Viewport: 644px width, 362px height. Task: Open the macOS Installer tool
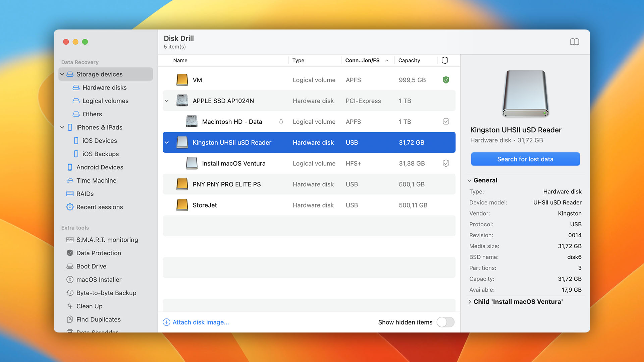(x=100, y=279)
